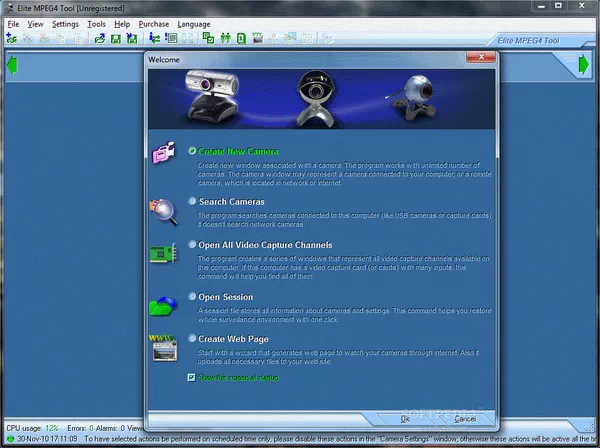This screenshot has height=448, width=600.
Task: Select the Search Cameras radio button
Action: pos(192,201)
